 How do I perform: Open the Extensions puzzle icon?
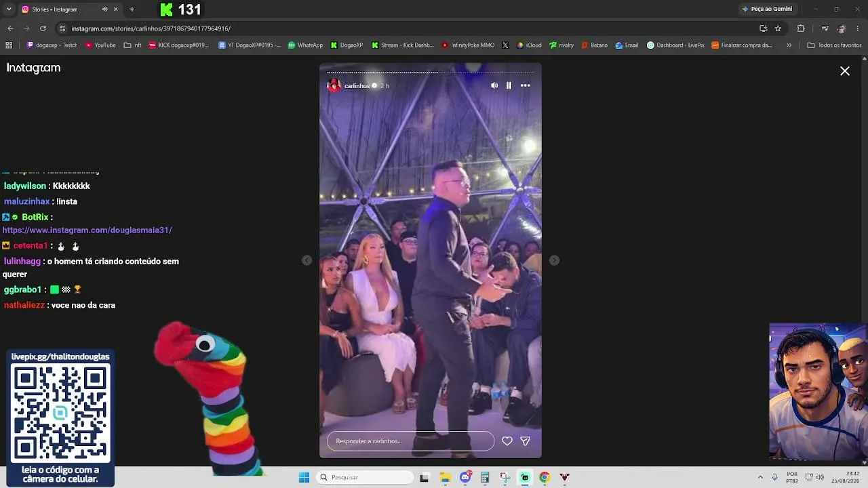click(x=801, y=28)
